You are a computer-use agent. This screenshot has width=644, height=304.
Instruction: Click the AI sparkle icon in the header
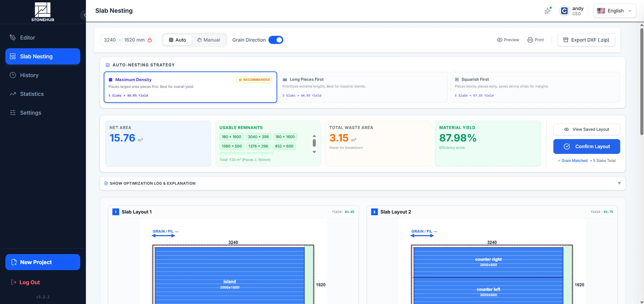click(x=548, y=11)
